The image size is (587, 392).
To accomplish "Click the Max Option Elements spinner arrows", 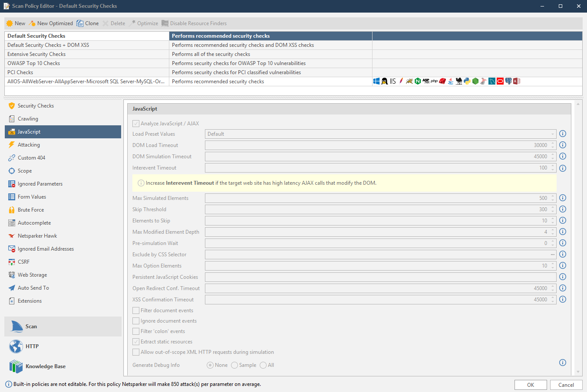I will click(x=553, y=266).
